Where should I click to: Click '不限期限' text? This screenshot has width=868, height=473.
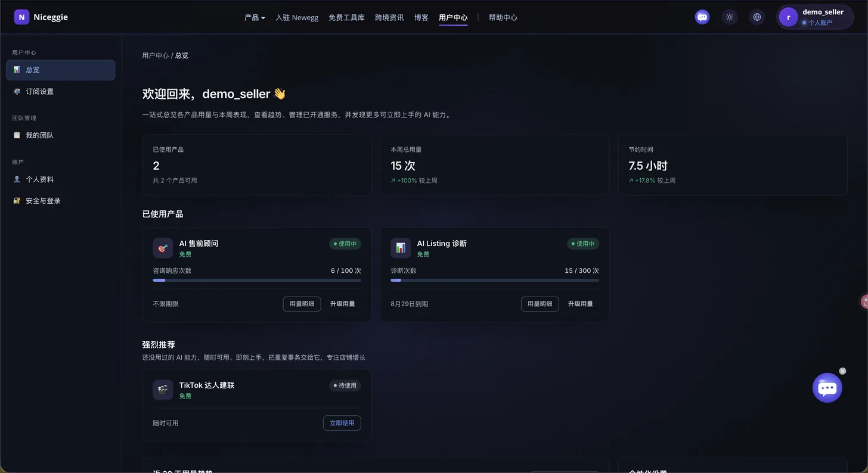(166, 304)
